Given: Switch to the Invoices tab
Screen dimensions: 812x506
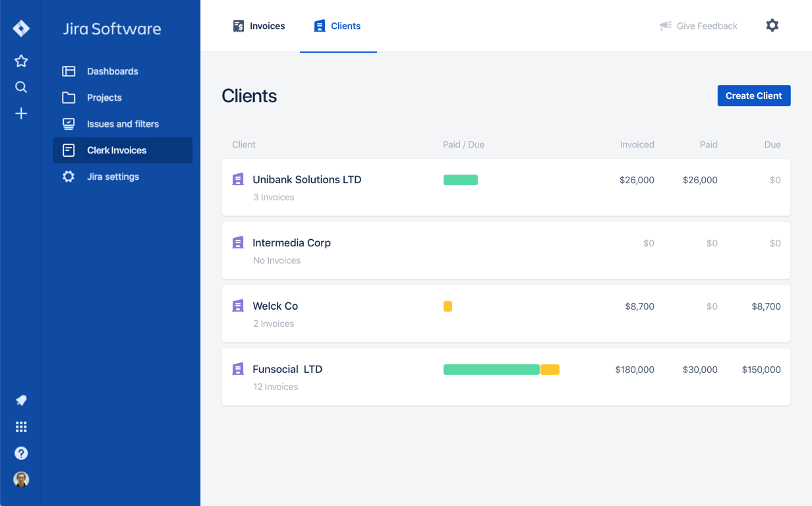Looking at the screenshot, I should 258,26.
